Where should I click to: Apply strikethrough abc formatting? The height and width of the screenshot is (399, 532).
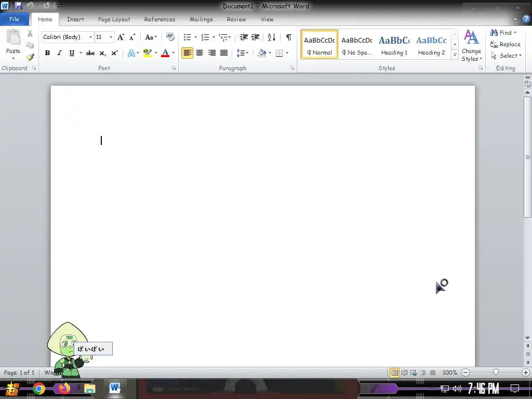tap(90, 53)
